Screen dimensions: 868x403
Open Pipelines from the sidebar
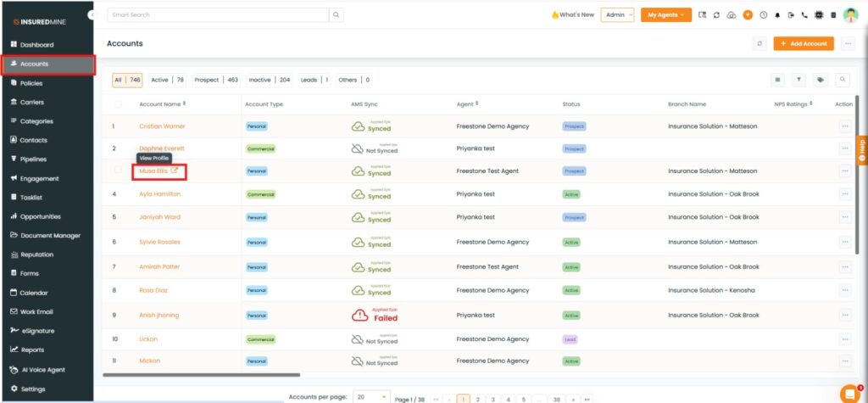point(33,159)
